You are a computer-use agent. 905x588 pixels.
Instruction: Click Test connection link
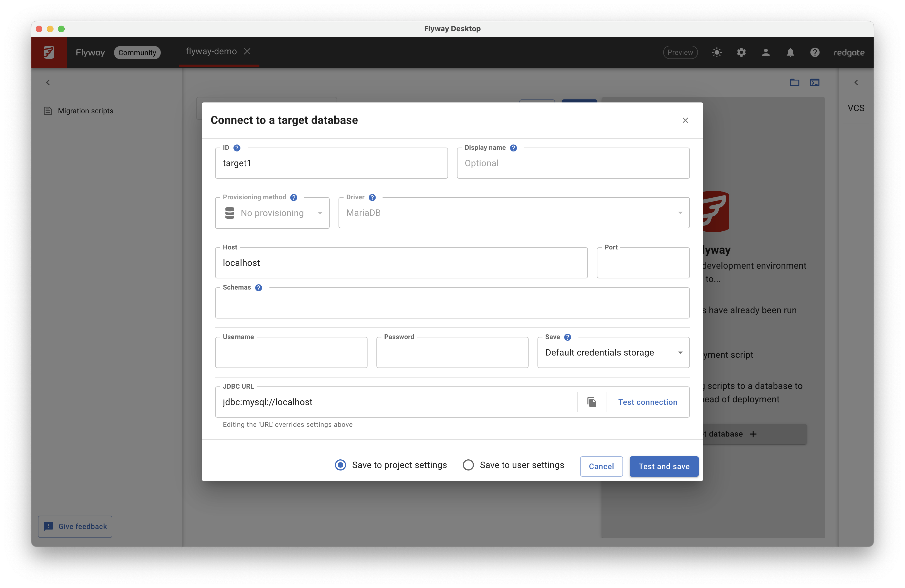tap(648, 402)
